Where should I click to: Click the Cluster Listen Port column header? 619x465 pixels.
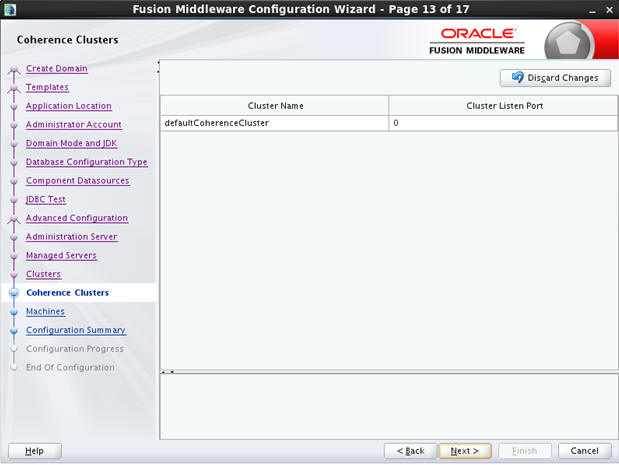(504, 106)
